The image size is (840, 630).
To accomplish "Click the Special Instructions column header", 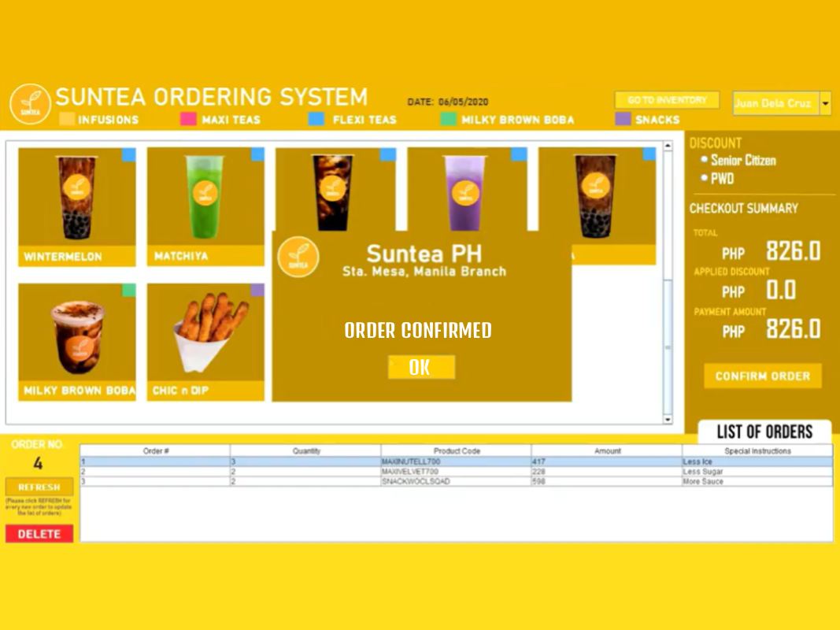I will coord(757,451).
